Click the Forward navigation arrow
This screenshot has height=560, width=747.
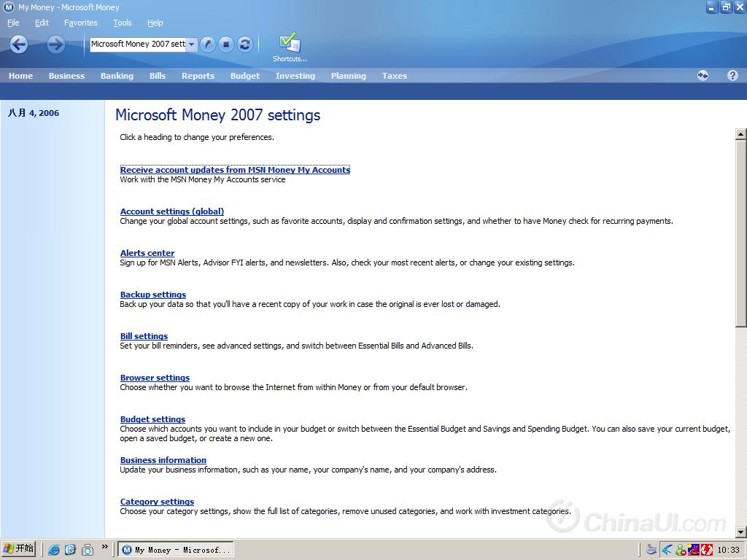55,44
